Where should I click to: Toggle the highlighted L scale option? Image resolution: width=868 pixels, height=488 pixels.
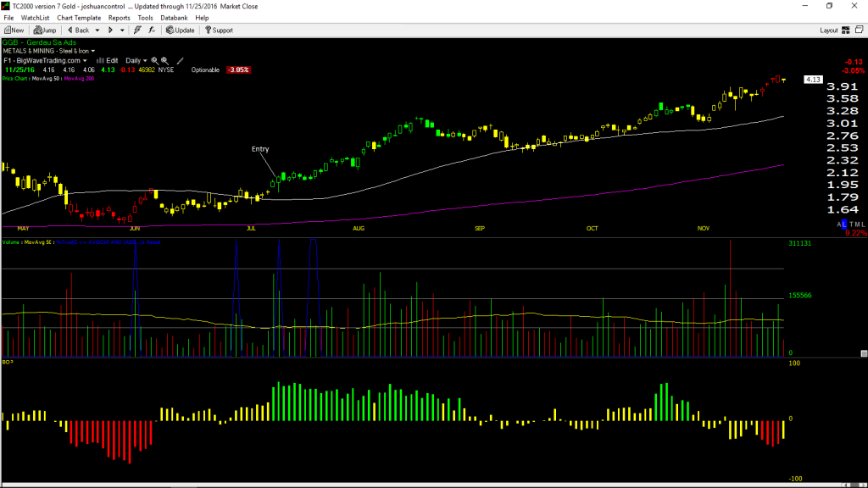844,224
